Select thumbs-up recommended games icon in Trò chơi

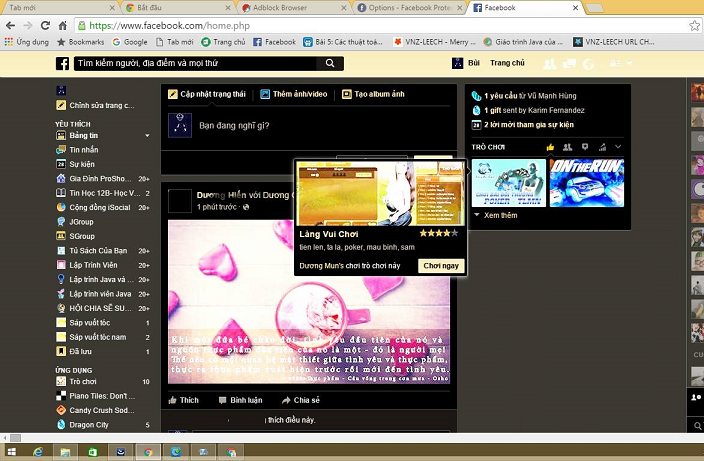550,147
